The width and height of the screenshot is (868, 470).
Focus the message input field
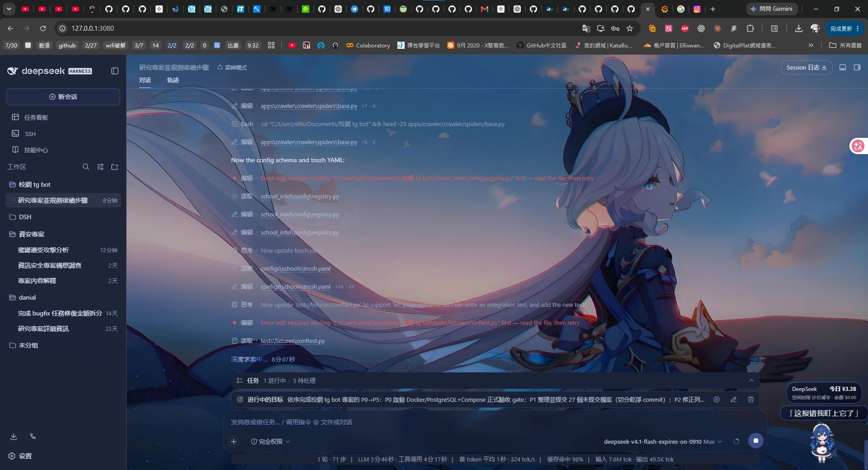tap(495, 422)
